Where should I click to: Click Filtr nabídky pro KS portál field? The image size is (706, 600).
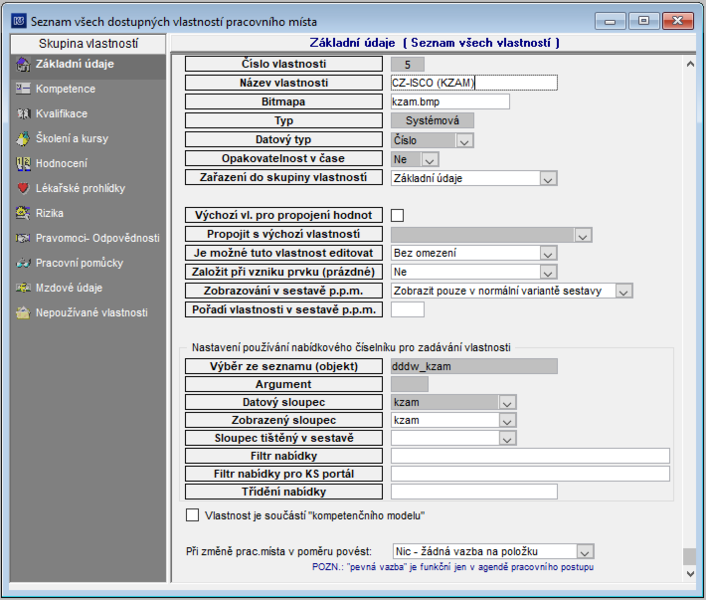530,474
